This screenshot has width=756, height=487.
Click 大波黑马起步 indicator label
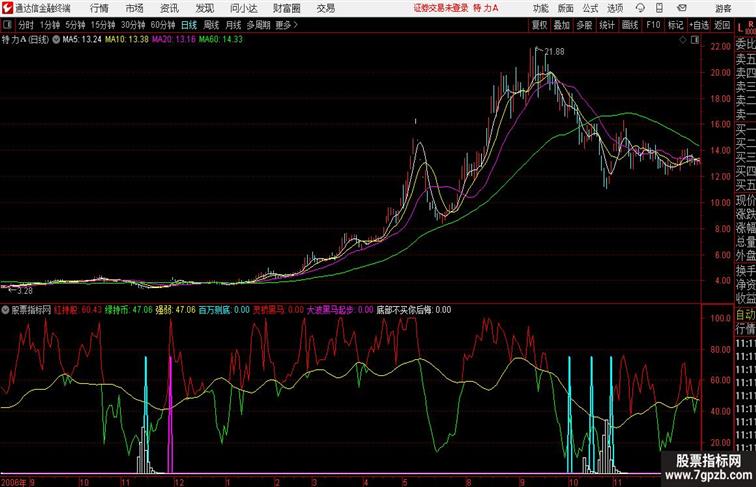click(340, 310)
